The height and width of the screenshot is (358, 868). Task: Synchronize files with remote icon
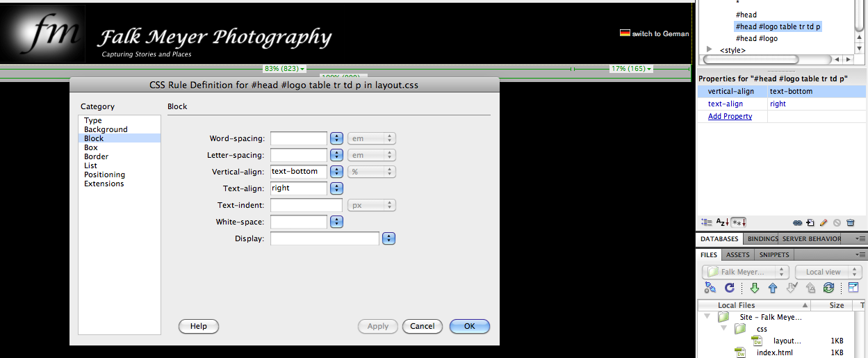(x=828, y=288)
